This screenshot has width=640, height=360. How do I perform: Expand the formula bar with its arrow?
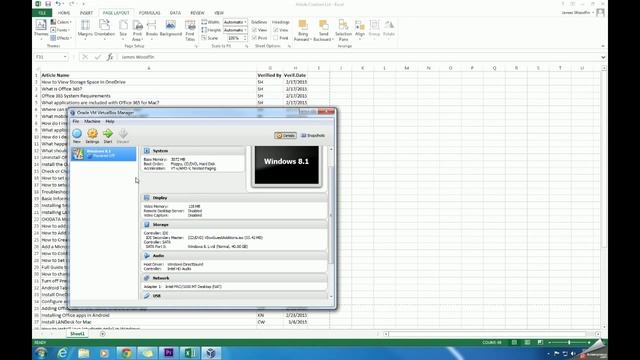coord(603,57)
